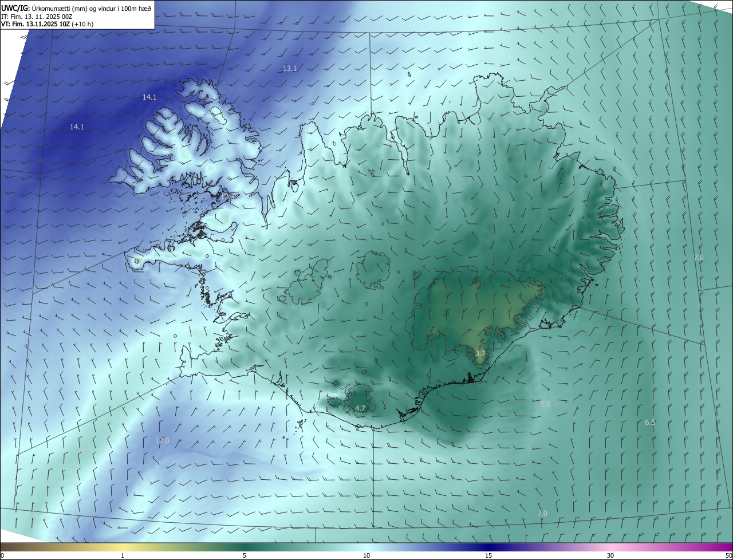Click the 8.0 value label on the map

click(x=545, y=404)
